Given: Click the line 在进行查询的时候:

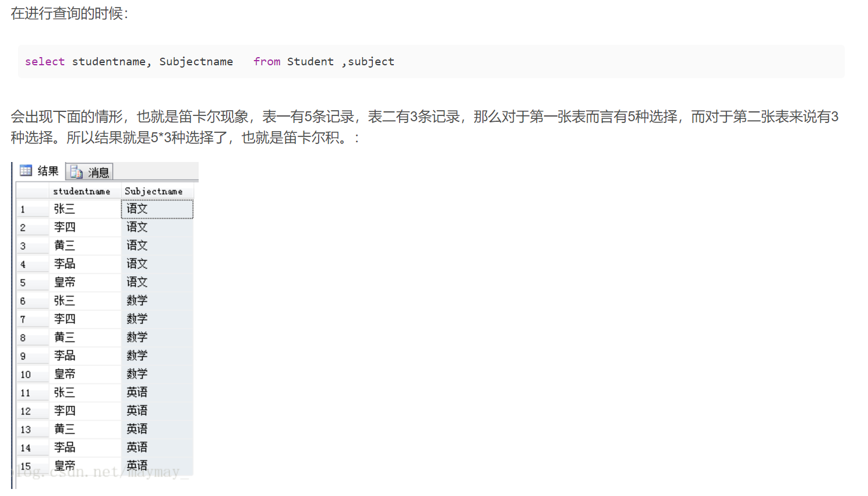Looking at the screenshot, I should 69,13.
